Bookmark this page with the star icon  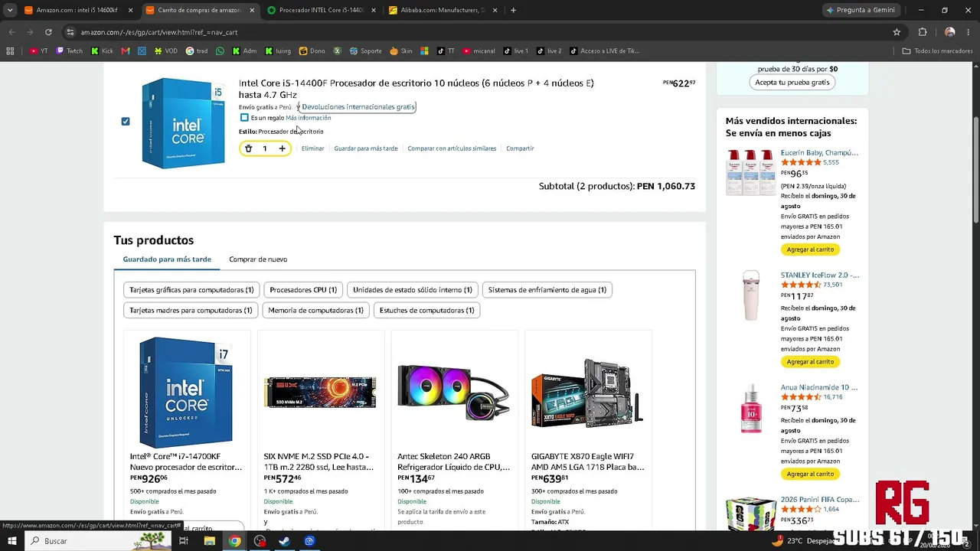(x=897, y=32)
